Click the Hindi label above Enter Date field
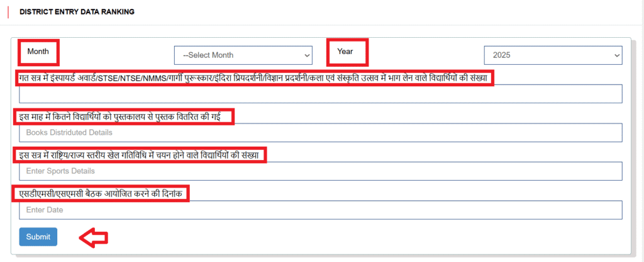 tap(101, 193)
